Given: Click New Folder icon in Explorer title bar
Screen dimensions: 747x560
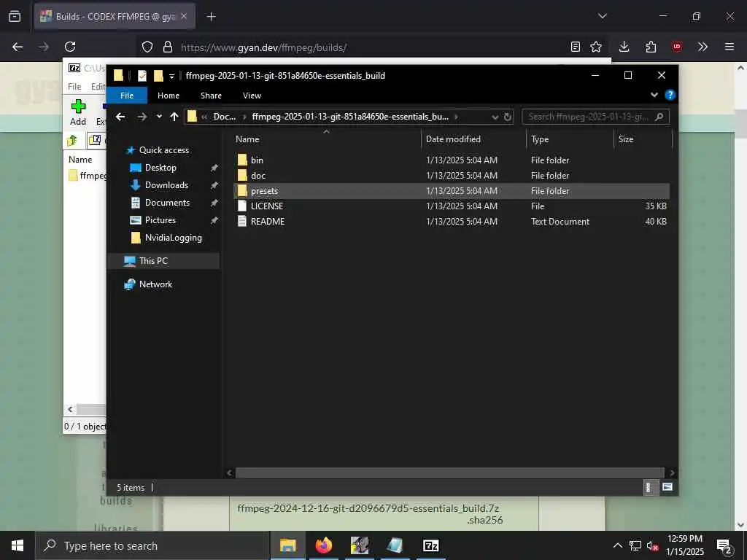Looking at the screenshot, I should [158, 75].
